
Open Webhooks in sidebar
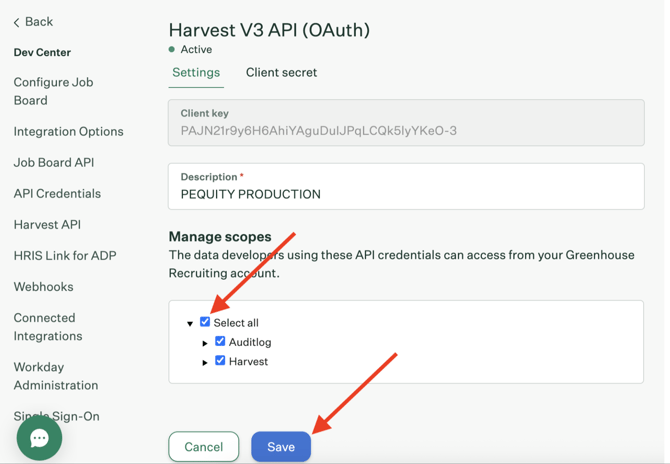tap(44, 287)
